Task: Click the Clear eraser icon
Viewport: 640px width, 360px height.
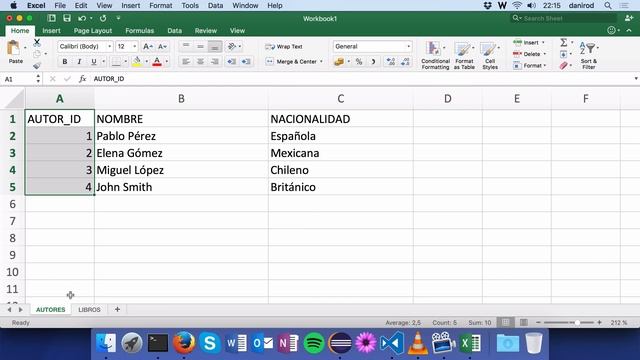Action: [564, 65]
